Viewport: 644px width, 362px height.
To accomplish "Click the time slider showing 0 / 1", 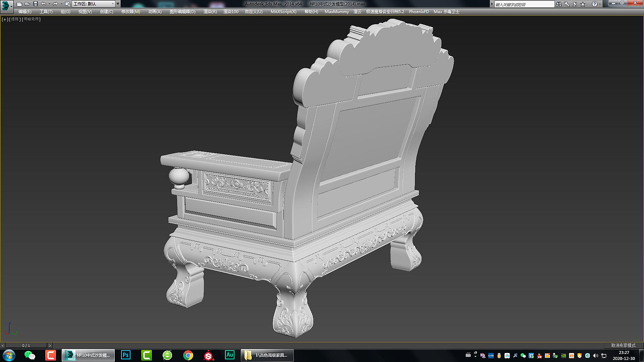I will tap(26, 345).
